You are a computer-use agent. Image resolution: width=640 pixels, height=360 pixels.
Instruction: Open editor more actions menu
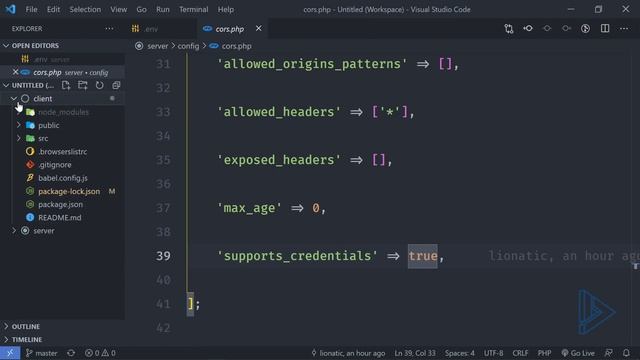tap(624, 29)
